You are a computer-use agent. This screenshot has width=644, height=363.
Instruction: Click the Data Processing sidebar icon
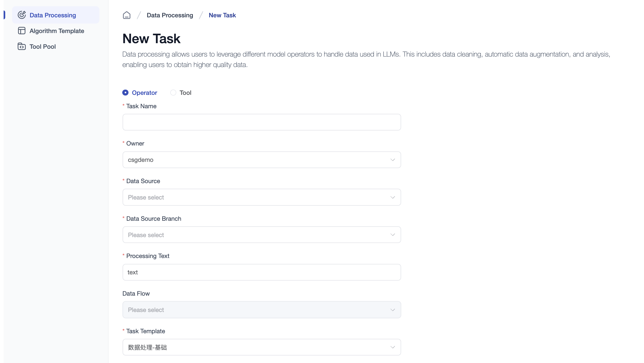(21, 15)
